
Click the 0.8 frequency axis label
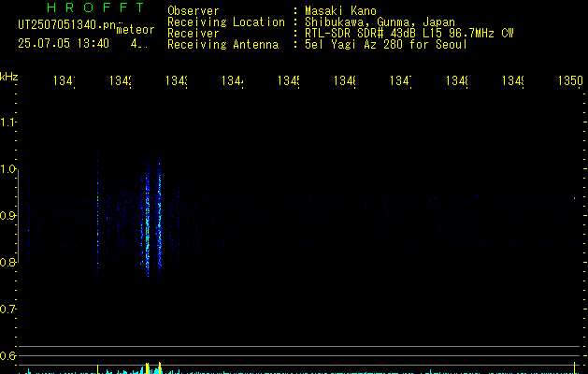click(7, 262)
